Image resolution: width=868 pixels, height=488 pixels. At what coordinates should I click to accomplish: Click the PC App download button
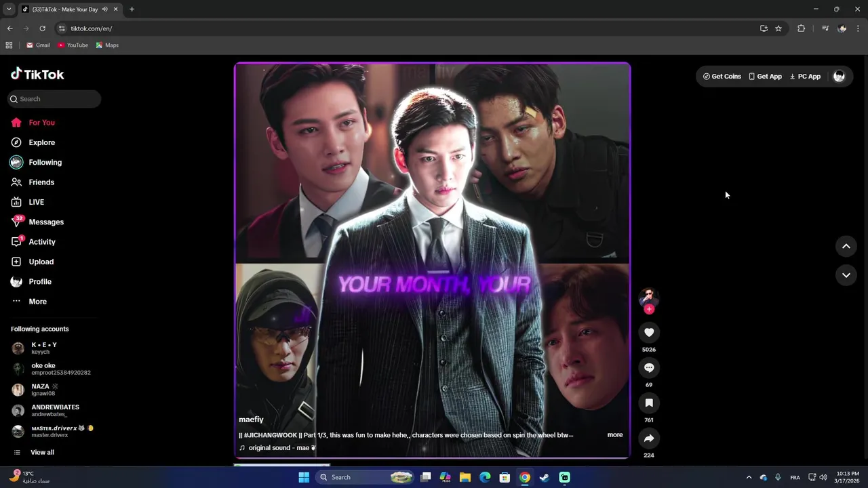(805, 77)
